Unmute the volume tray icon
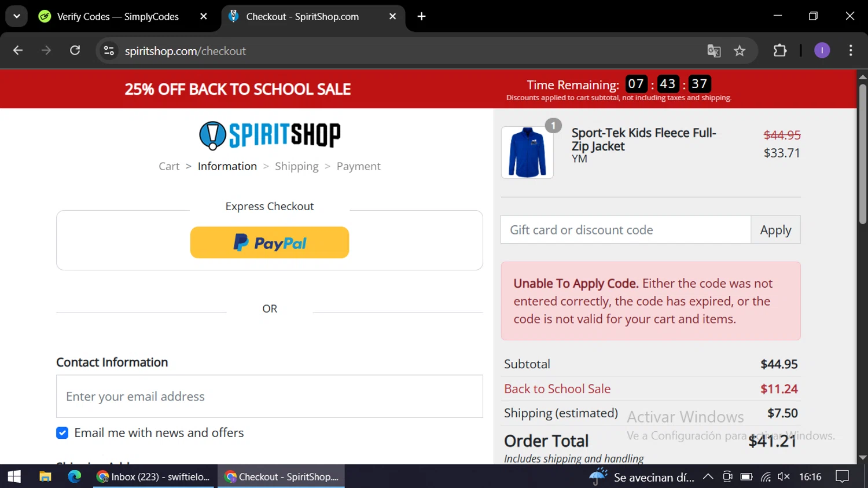This screenshot has height=488, width=868. 784,477
